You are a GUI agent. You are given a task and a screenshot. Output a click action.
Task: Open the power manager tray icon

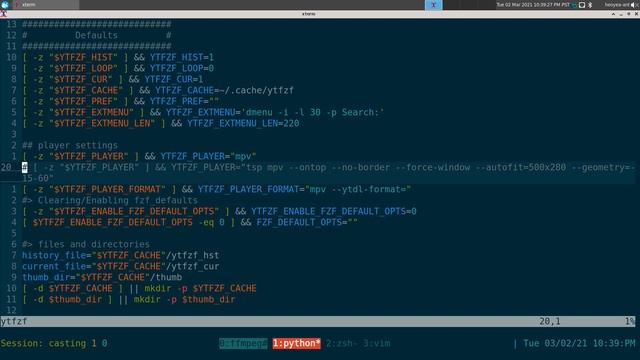582,5
